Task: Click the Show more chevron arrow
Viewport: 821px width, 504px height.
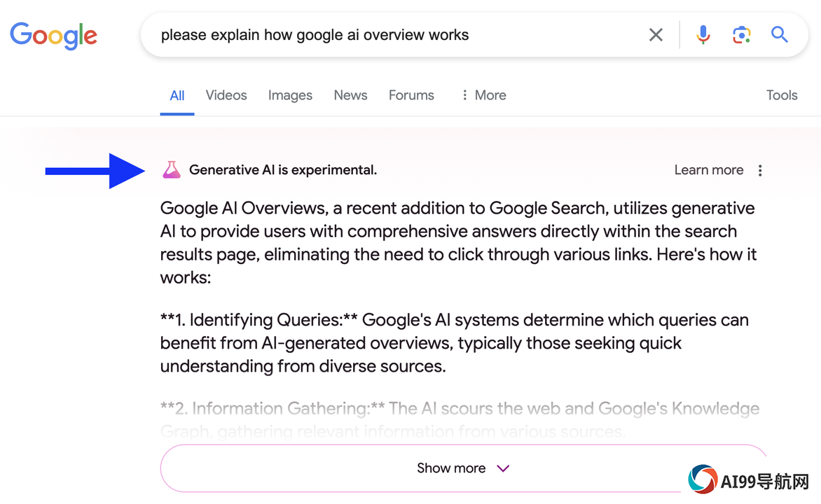Action: pyautogui.click(x=503, y=468)
